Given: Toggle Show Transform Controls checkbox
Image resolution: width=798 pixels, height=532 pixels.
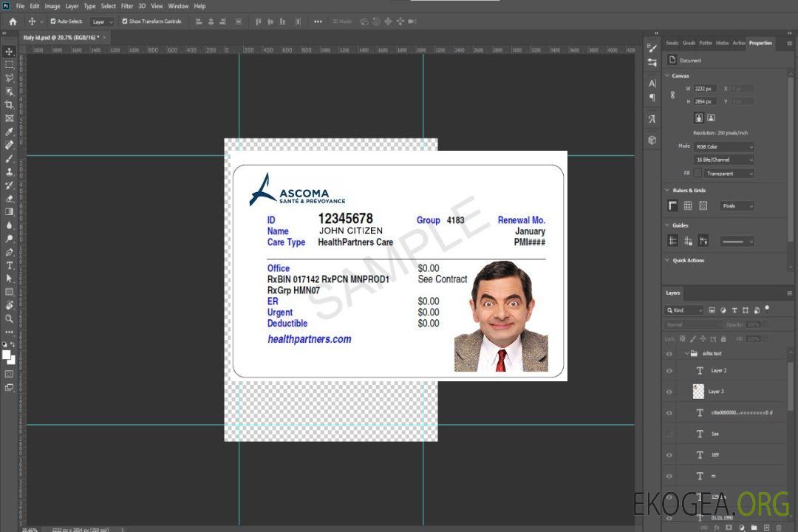Looking at the screenshot, I should point(125,21).
